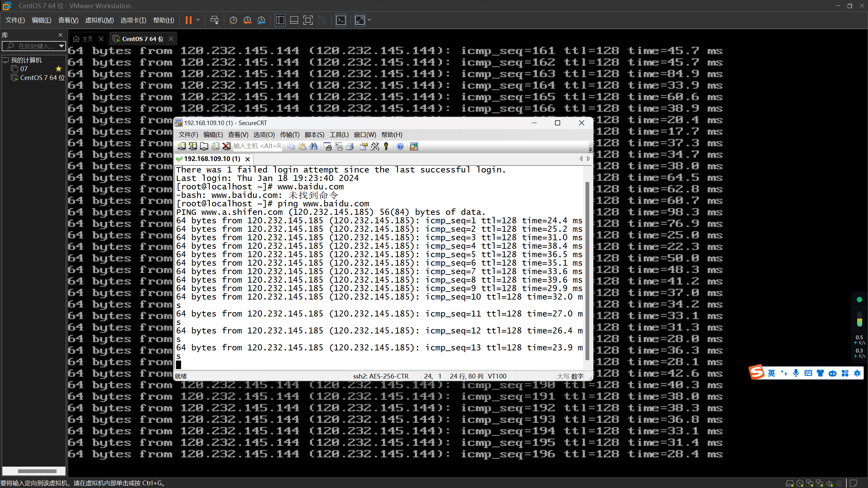The width and height of the screenshot is (868, 488).
Task: Click SecureCRT Find binoculars icon
Action: (313, 146)
